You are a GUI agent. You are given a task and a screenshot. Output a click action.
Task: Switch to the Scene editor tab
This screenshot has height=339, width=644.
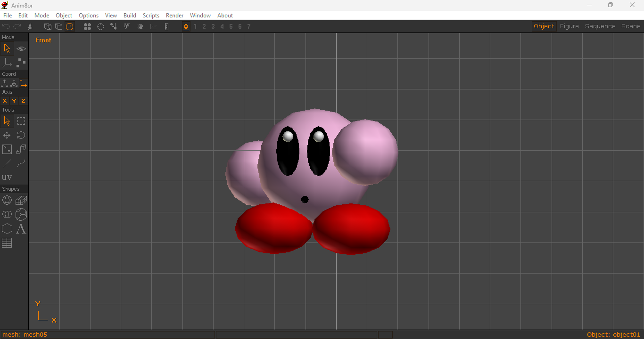[x=631, y=26]
